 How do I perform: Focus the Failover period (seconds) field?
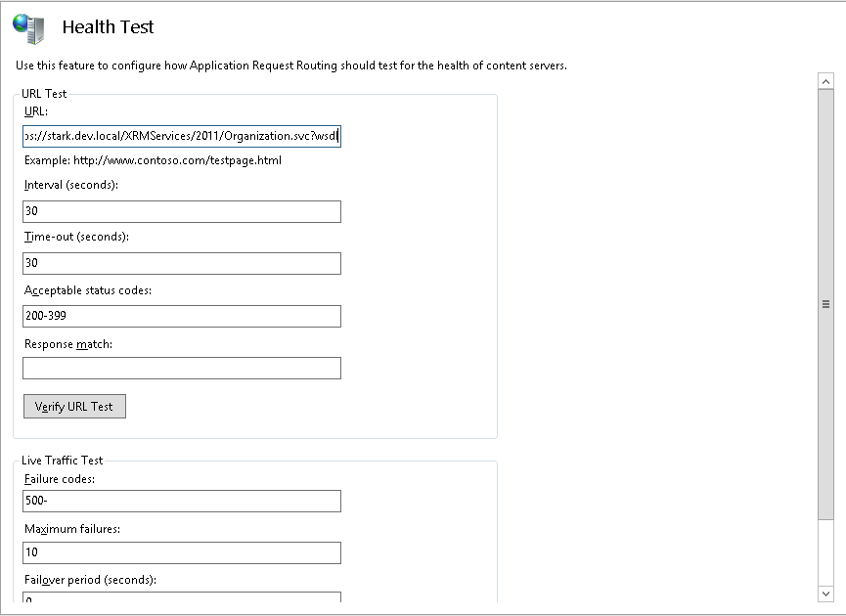tap(182, 598)
